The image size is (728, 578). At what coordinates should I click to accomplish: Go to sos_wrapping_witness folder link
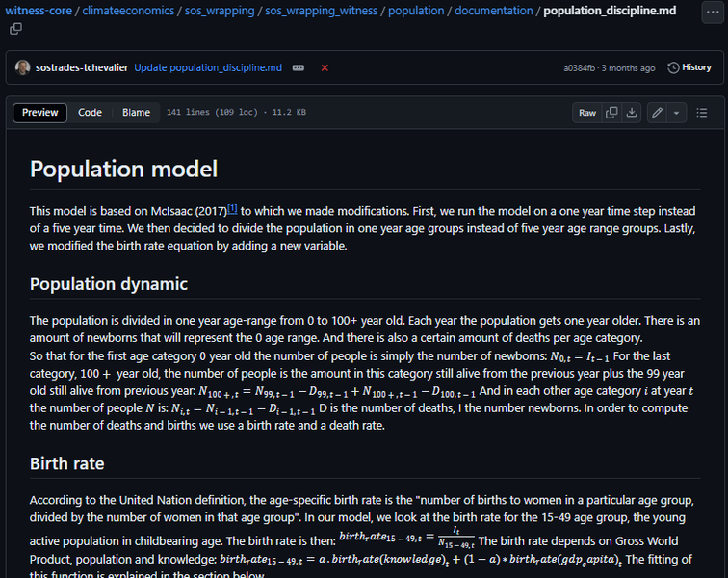pyautogui.click(x=322, y=11)
